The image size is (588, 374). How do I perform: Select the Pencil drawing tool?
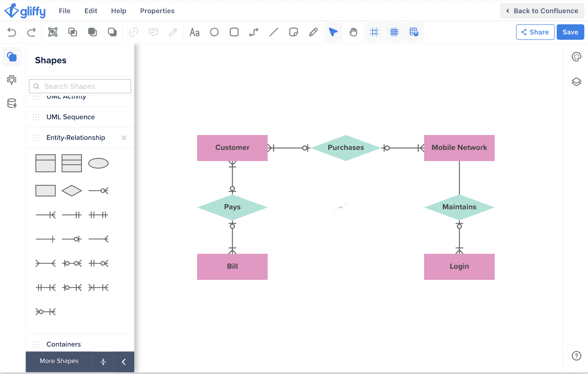(x=313, y=32)
